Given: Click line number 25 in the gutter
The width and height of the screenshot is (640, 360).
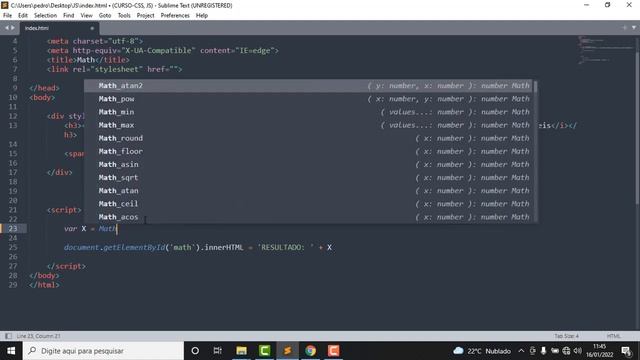Looking at the screenshot, I should [13, 247].
